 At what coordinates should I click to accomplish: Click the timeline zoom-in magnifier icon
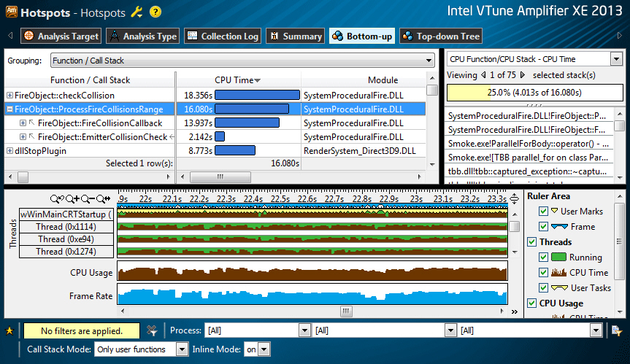click(x=73, y=198)
